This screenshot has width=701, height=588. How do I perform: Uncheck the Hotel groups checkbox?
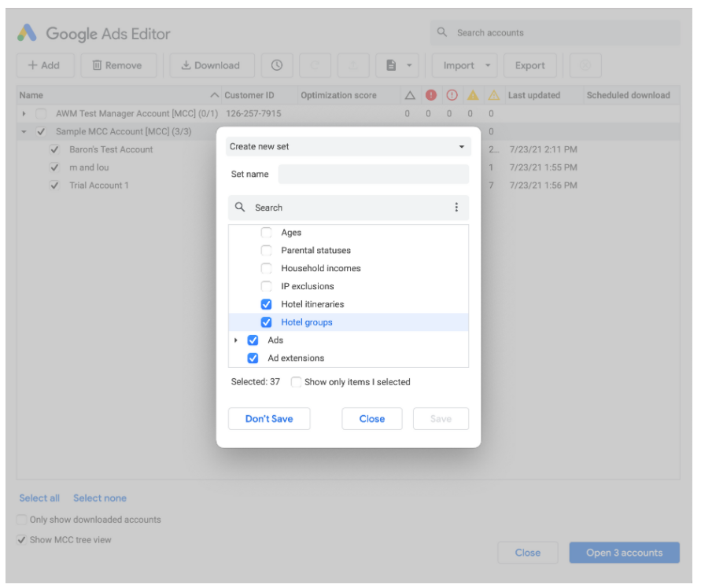pyautogui.click(x=266, y=322)
